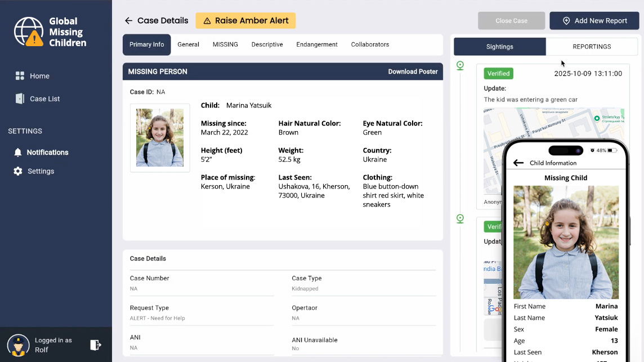
Task: Switch to the General tab
Action: click(188, 44)
